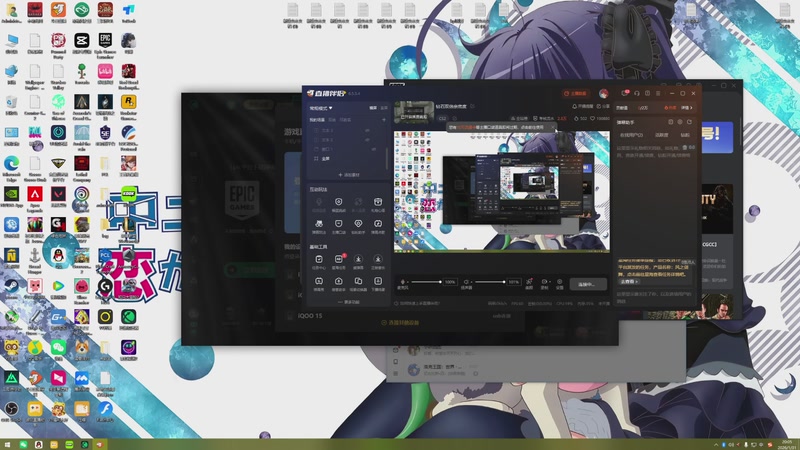The image size is (800, 450).
Task: Select the QQ penguin desktop icon
Action: 59,255
